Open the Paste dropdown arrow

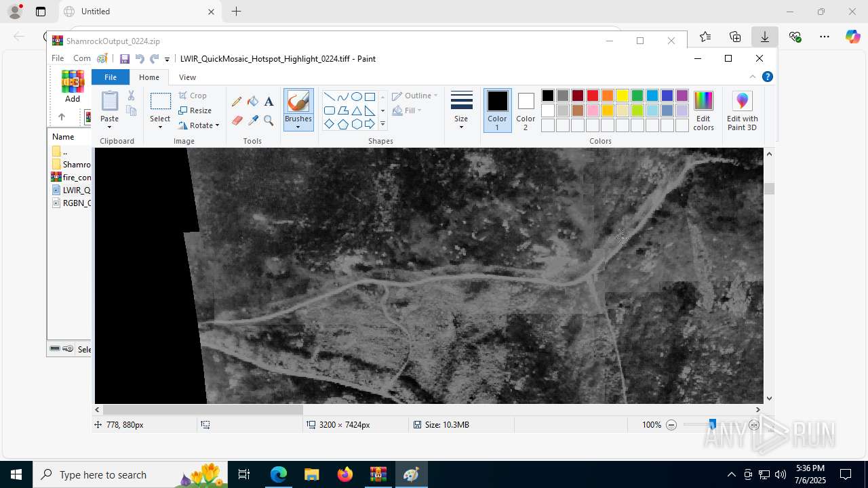110,127
